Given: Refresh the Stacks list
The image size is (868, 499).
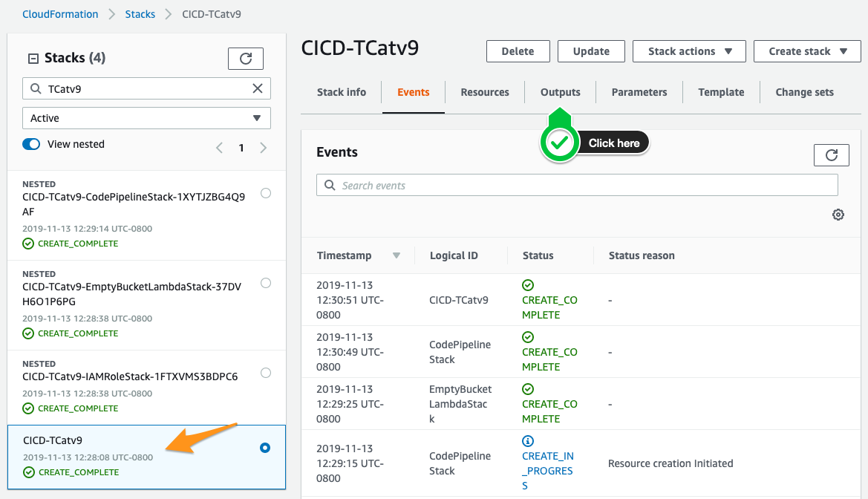Looking at the screenshot, I should click(x=245, y=58).
